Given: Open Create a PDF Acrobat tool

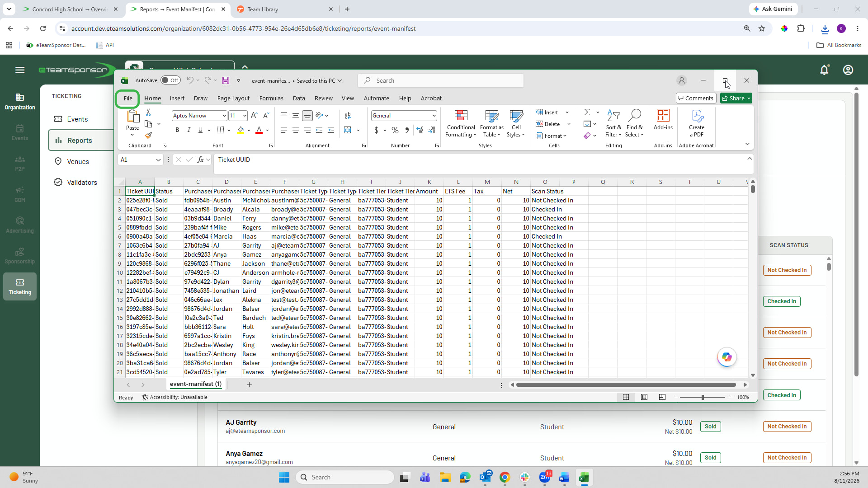Looking at the screenshot, I should [697, 123].
